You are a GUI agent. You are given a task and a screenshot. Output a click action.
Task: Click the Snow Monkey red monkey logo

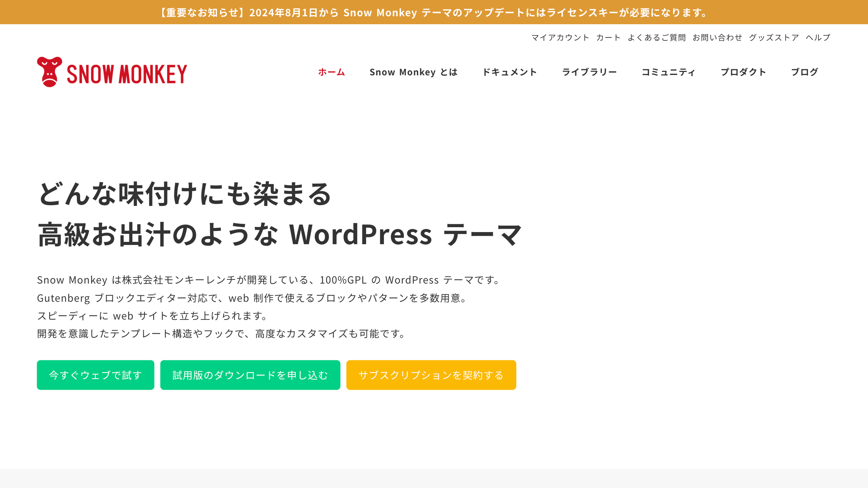click(49, 72)
